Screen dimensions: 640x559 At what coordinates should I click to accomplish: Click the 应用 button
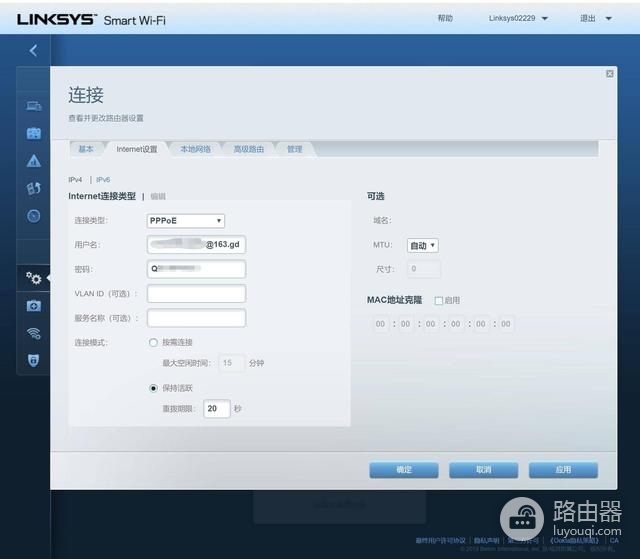[563, 470]
